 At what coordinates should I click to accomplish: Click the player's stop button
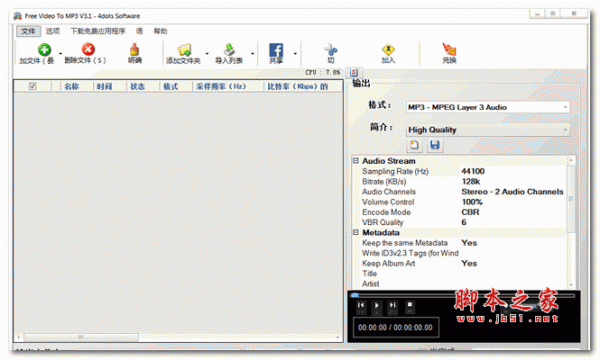[409, 305]
